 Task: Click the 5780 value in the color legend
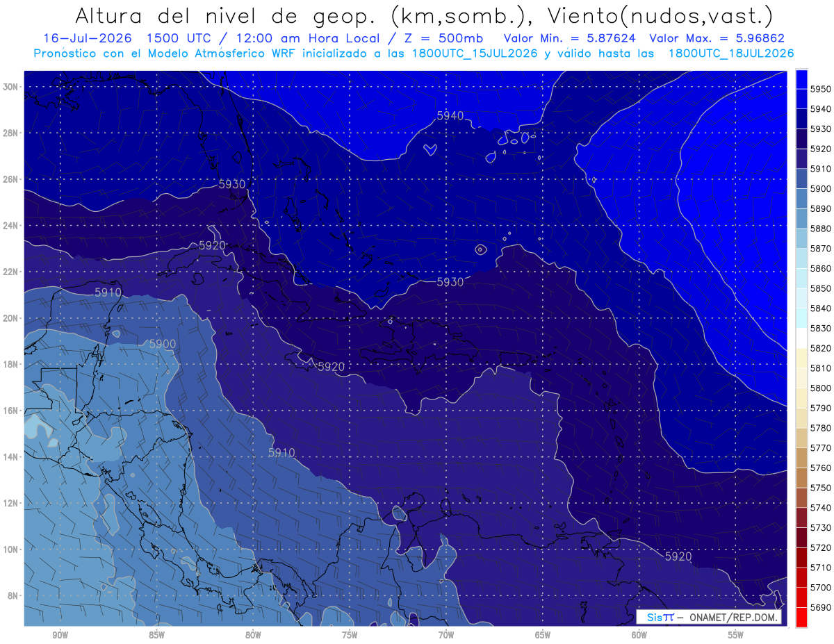pos(821,427)
